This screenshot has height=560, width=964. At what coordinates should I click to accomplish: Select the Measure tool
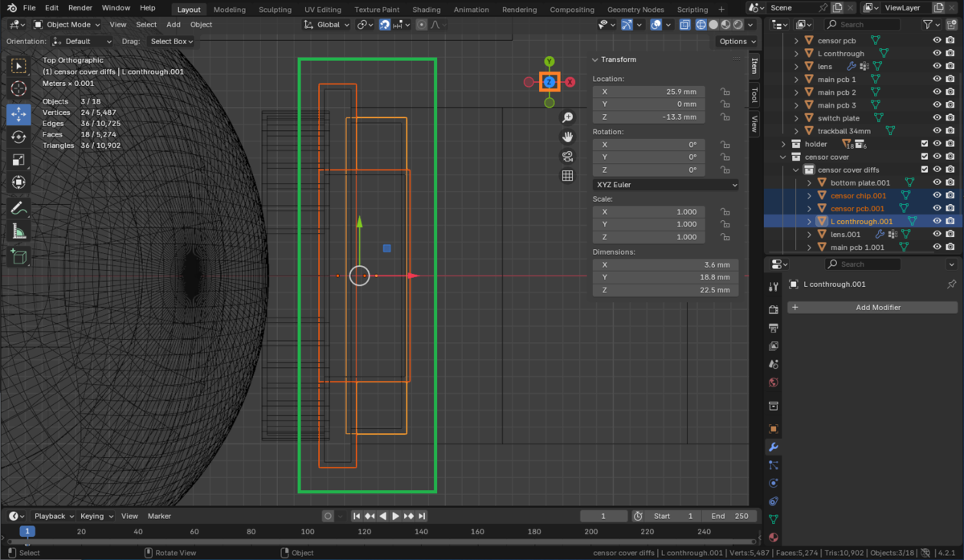coord(19,232)
